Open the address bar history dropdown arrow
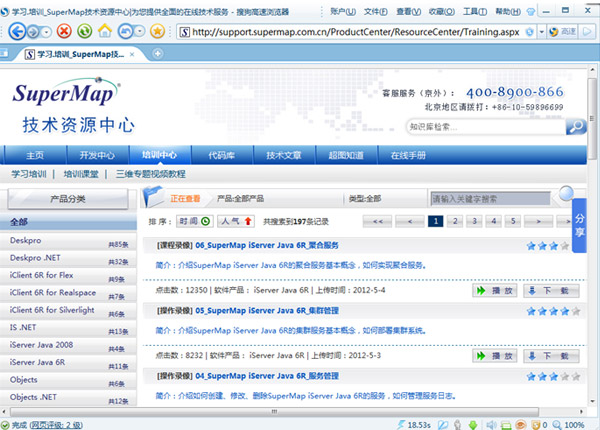 point(541,32)
